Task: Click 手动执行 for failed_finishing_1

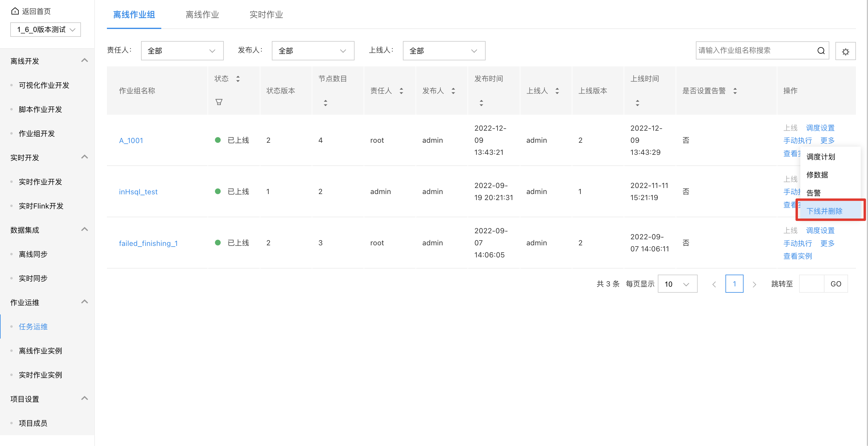Action: pyautogui.click(x=798, y=243)
